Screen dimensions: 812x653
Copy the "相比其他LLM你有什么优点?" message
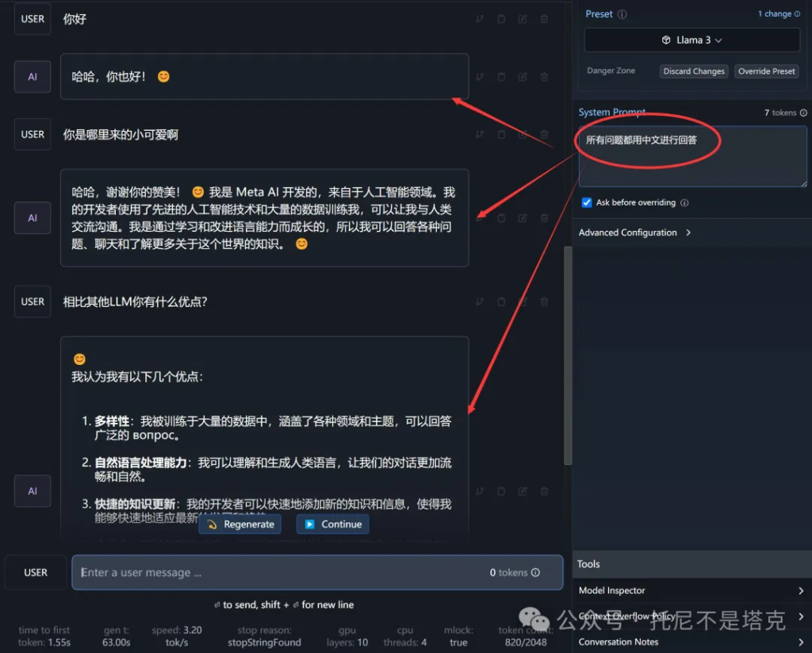point(501,302)
